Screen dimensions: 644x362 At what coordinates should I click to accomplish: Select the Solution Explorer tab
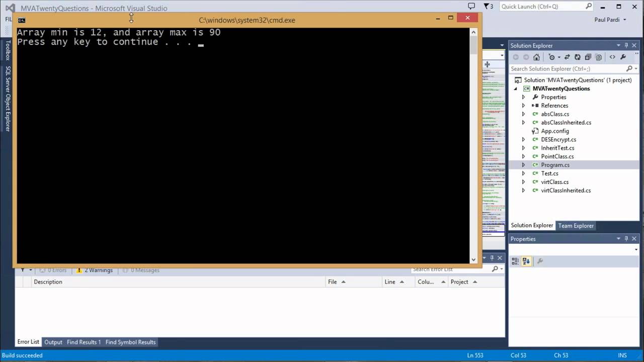click(532, 225)
